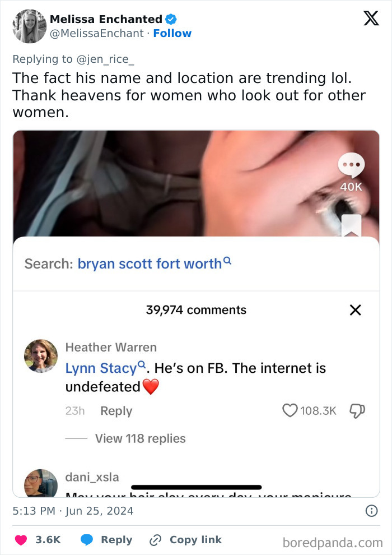Expand View 118 replies
Screen dimensions: 392x555
[x=140, y=438]
